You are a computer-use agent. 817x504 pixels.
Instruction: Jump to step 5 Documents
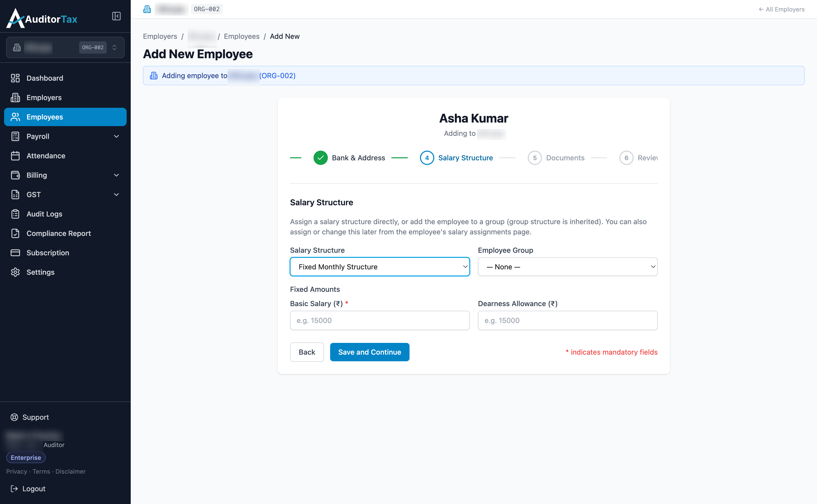[x=556, y=158]
